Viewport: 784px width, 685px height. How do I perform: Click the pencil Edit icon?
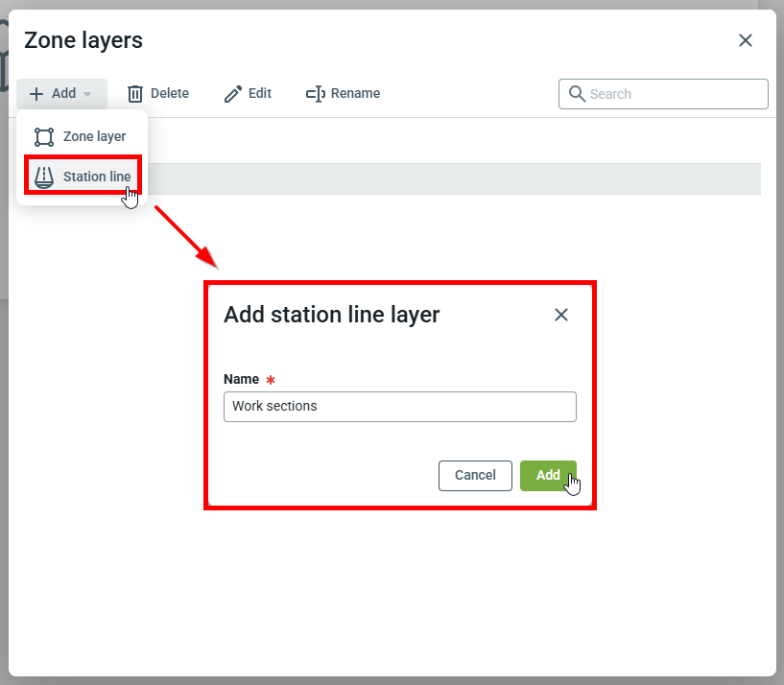click(233, 94)
